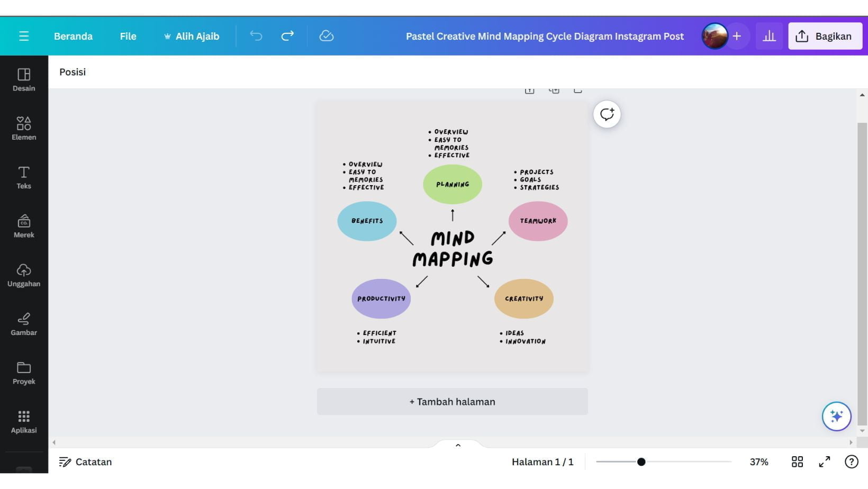Image resolution: width=868 pixels, height=489 pixels.
Task: Open design insights via the chart icon
Action: point(769,36)
